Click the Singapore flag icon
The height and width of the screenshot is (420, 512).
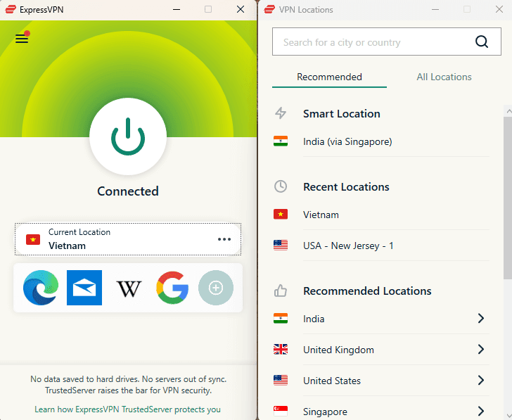[281, 411]
